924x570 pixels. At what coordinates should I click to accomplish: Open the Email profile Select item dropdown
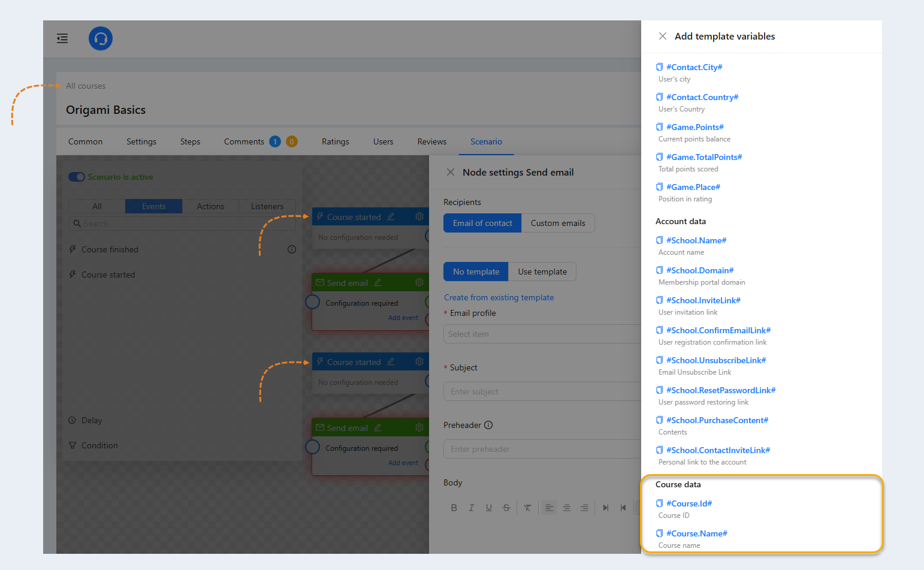coord(542,334)
